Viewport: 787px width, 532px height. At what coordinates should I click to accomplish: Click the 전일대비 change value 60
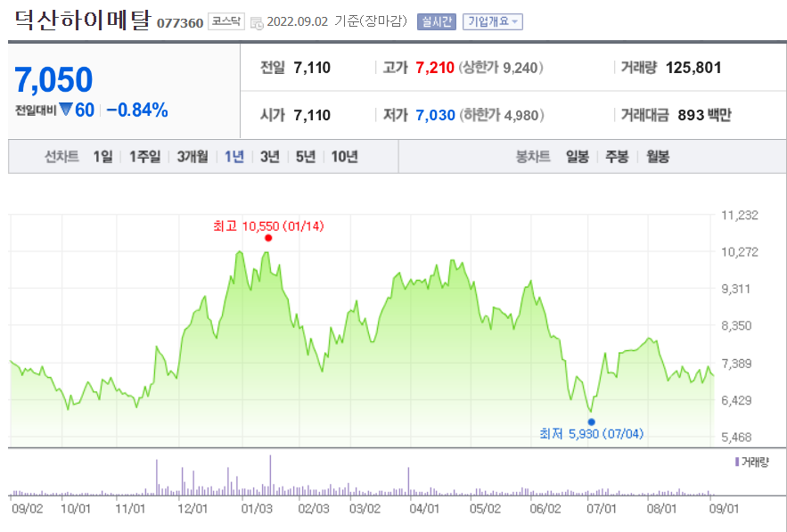85,110
